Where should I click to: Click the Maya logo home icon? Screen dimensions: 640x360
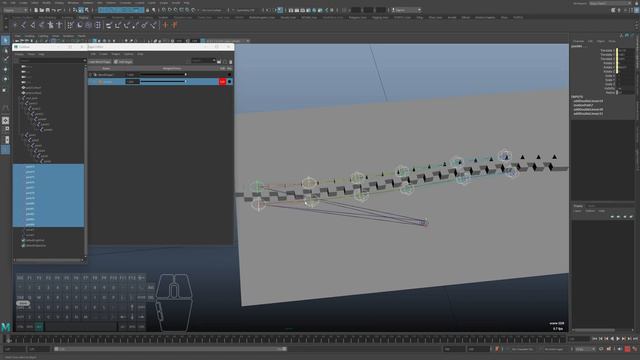coord(6,327)
